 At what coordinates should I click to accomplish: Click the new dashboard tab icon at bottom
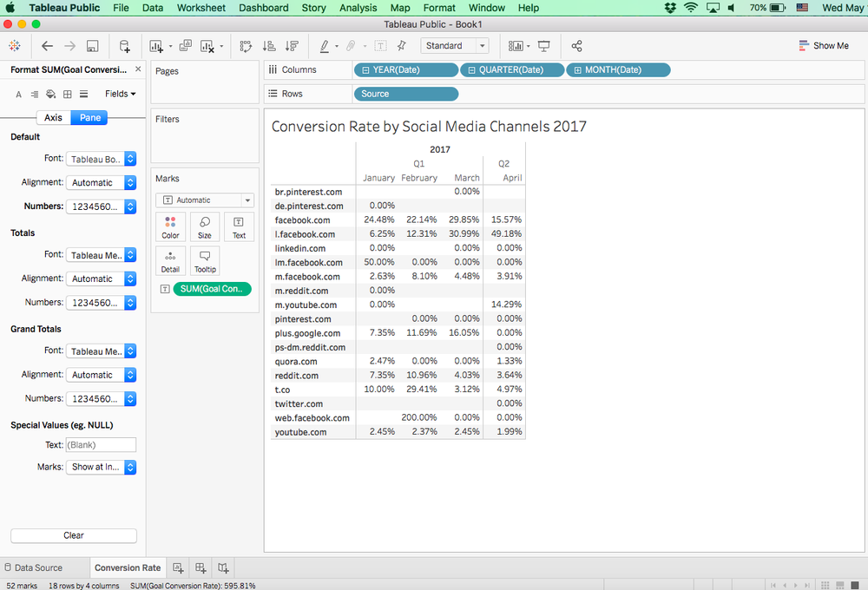tap(201, 567)
